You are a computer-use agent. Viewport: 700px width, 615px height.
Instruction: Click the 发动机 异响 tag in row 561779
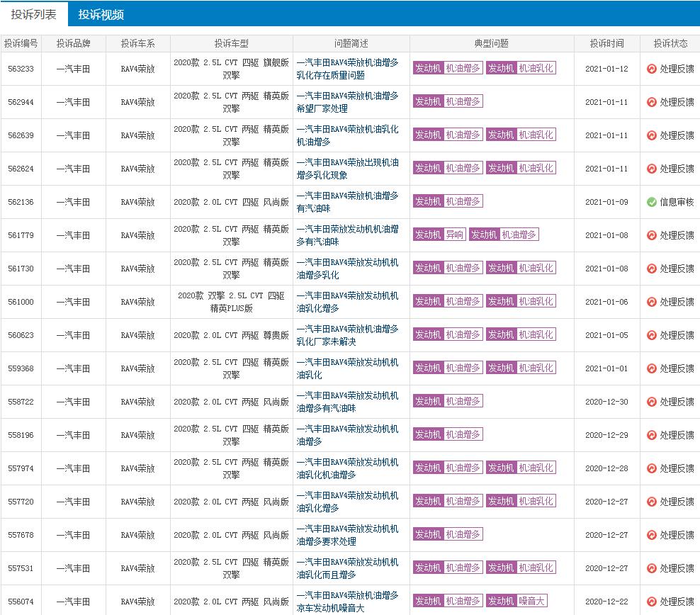(x=439, y=235)
